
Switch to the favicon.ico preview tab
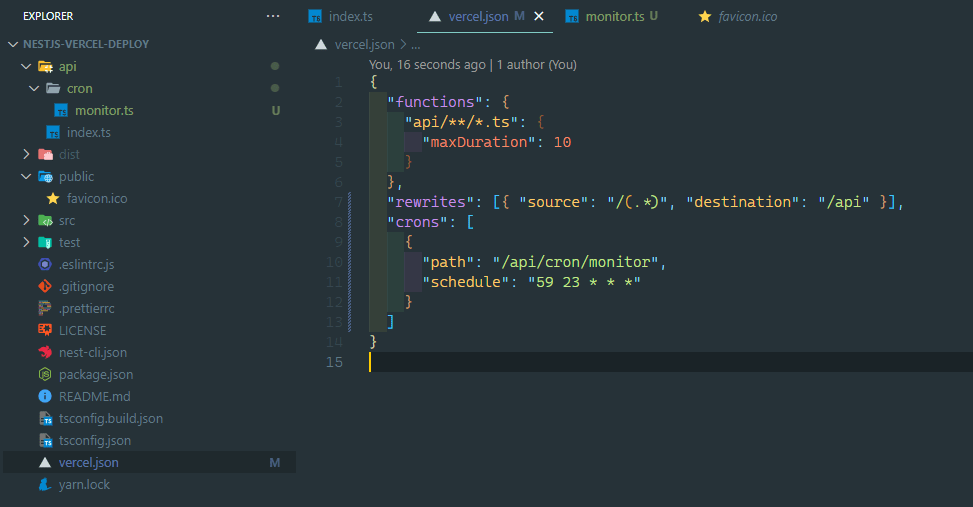(x=747, y=17)
